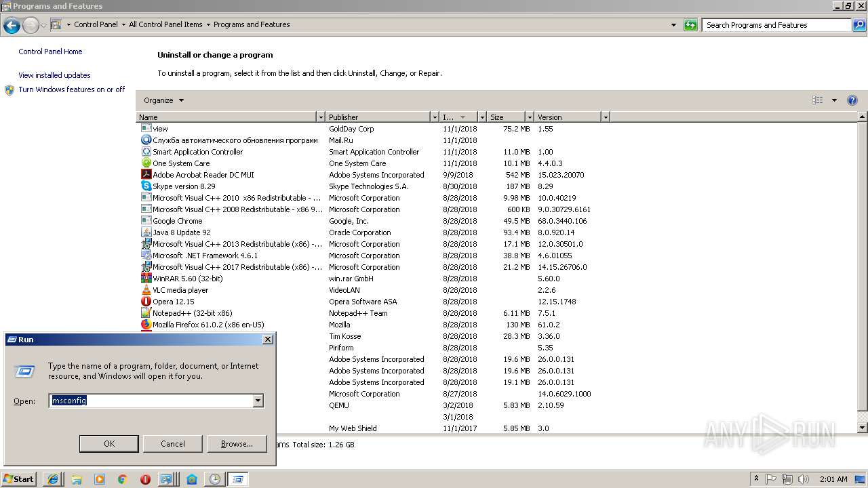This screenshot has width=868, height=488.
Task: Select the One System Care green icon
Action: (146, 163)
